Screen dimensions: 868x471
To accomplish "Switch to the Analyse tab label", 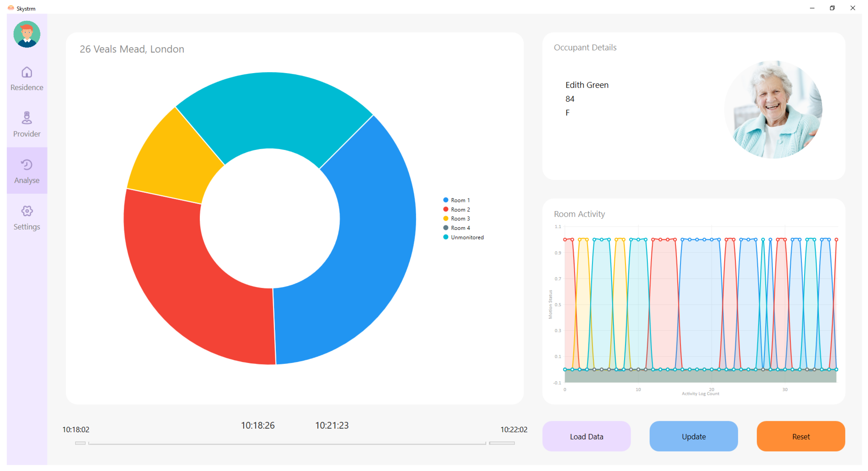I will 27,180.
